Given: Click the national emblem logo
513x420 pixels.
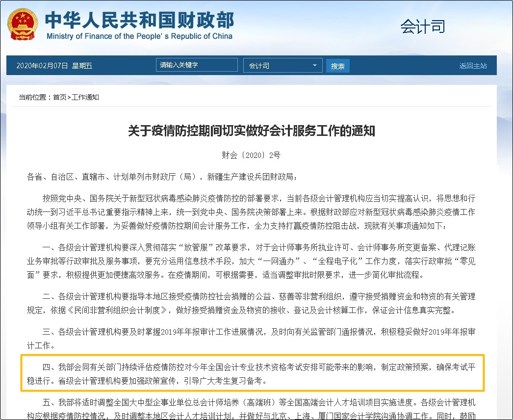Looking at the screenshot, I should click(x=22, y=24).
